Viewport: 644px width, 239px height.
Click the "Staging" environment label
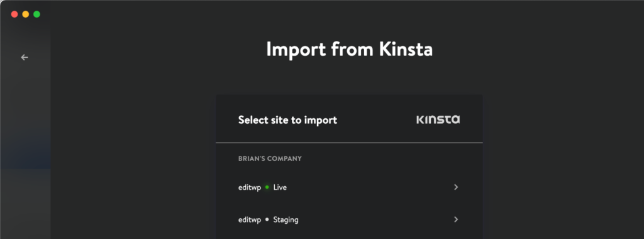click(286, 220)
